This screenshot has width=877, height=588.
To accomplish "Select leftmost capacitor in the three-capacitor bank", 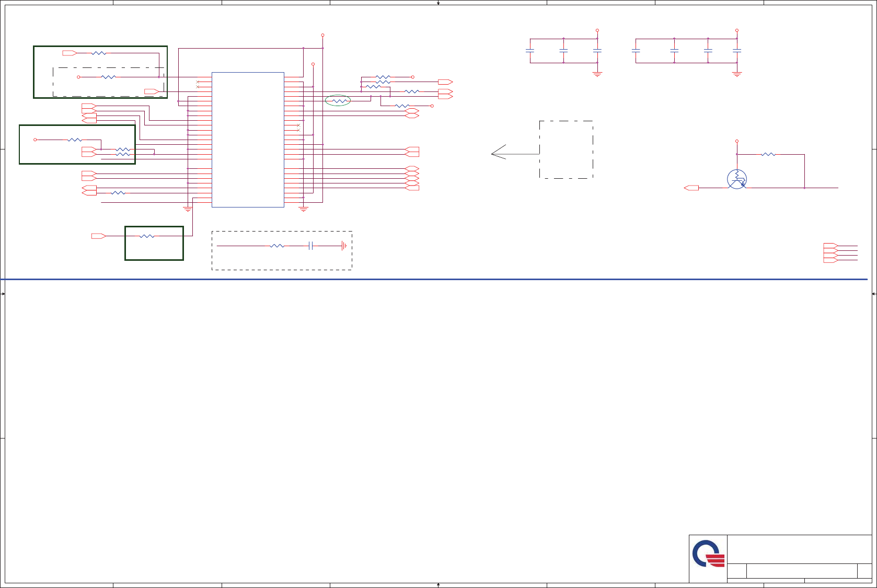I will pos(530,51).
